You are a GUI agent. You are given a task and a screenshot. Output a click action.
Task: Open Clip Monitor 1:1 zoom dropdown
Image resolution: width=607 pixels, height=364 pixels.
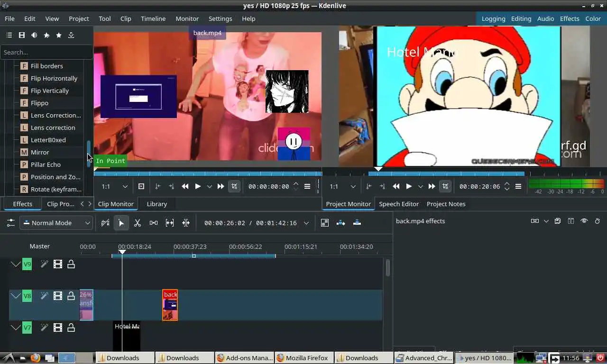(114, 186)
